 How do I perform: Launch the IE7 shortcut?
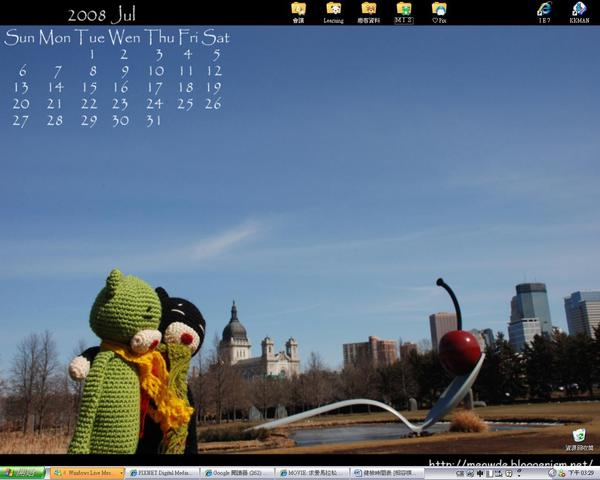545,13
